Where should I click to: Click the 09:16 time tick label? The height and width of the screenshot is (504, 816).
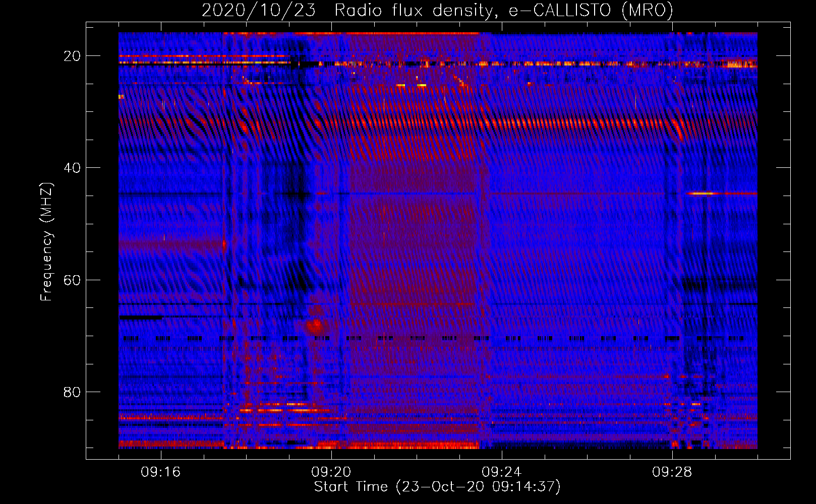[161, 472]
